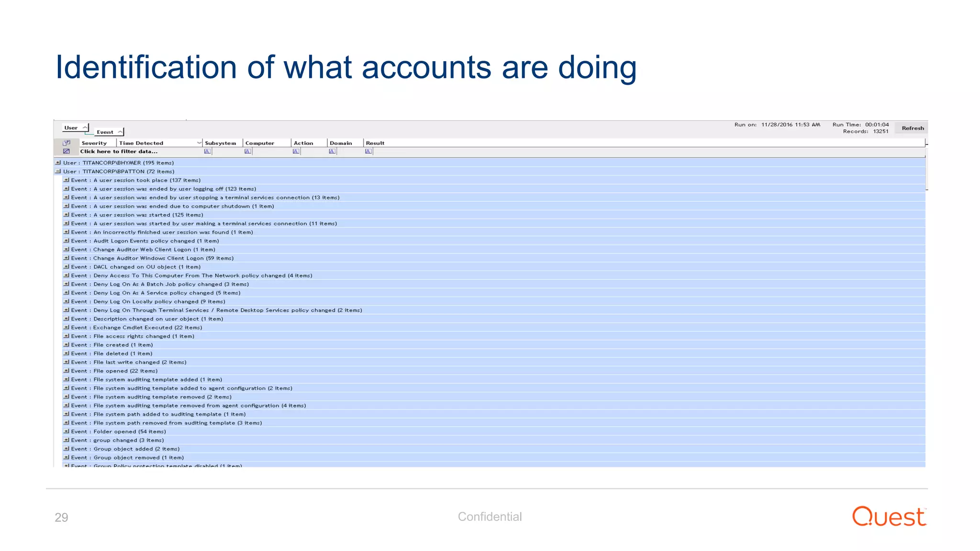980x551 pixels.
Task: Expand 'template added to agent configuration' event
Action: pos(67,388)
